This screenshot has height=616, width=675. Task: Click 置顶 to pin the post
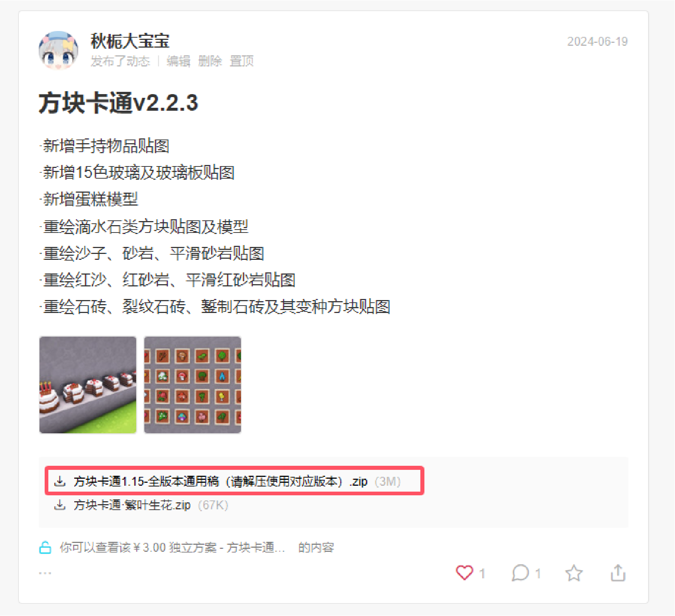point(242,61)
